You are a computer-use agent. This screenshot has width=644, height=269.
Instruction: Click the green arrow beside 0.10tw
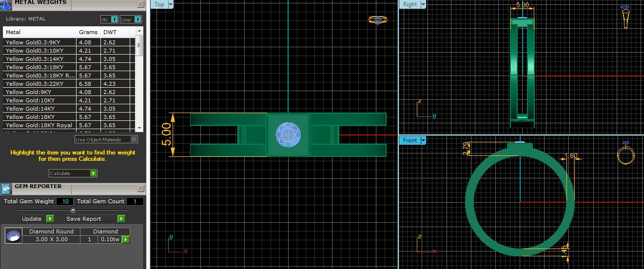(126, 239)
